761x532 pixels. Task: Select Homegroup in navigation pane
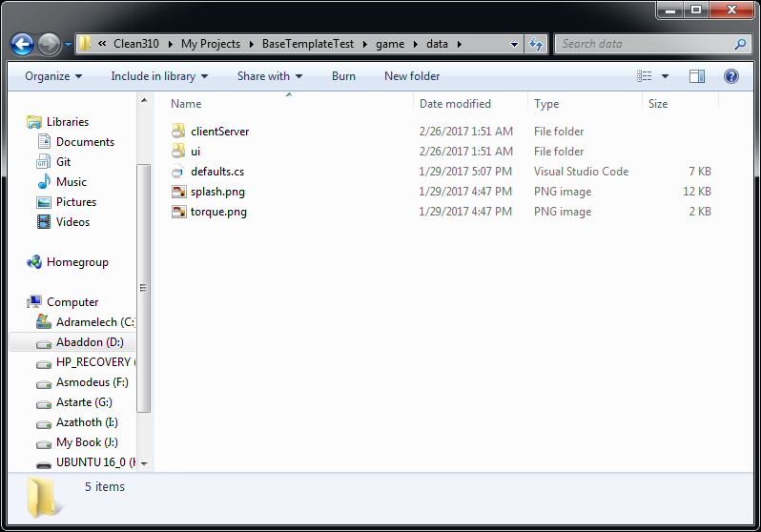[77, 262]
